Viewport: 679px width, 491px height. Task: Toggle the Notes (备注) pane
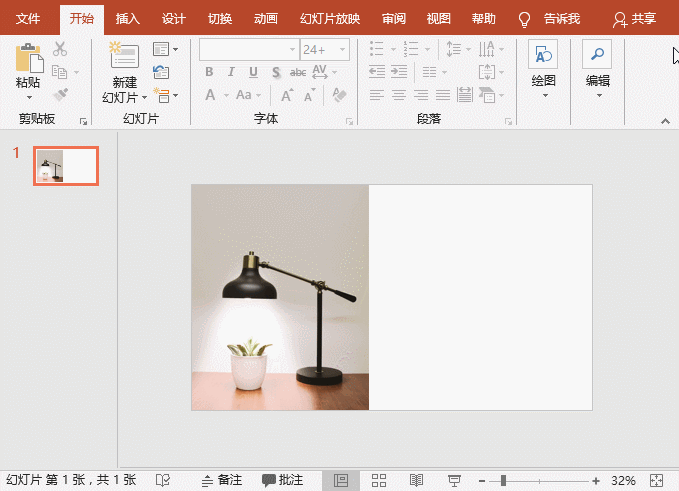222,480
